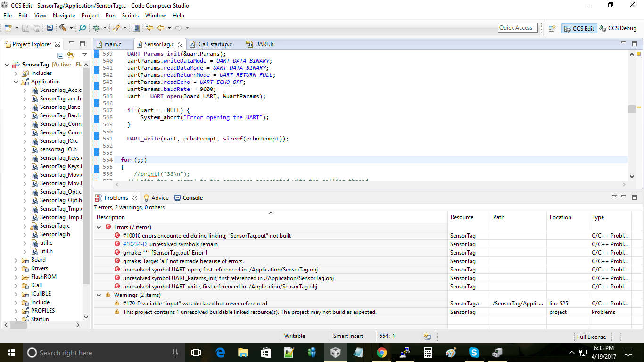The width and height of the screenshot is (644, 362).
Task: Click the New file toolbar icon
Action: coord(8,28)
